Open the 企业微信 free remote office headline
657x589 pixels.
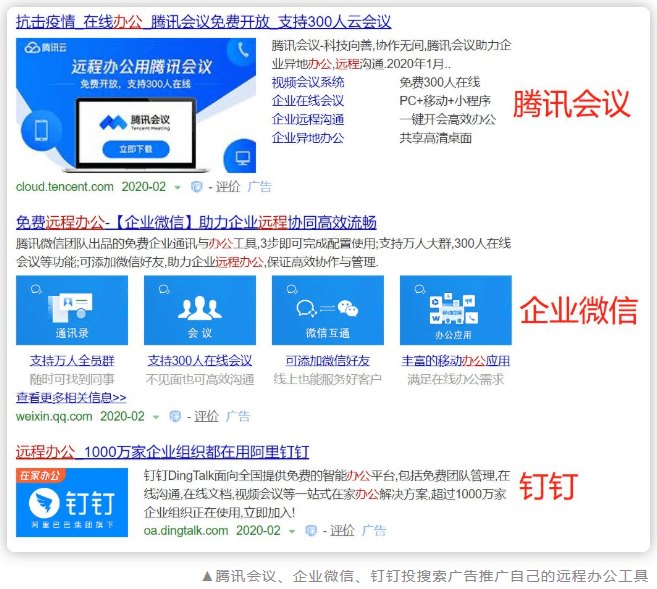(x=196, y=222)
